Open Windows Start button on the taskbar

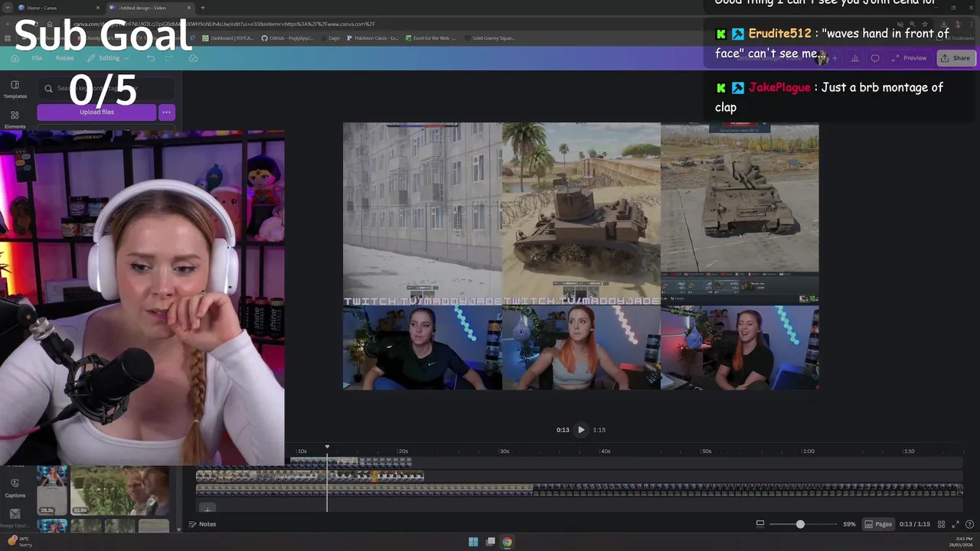tap(473, 542)
